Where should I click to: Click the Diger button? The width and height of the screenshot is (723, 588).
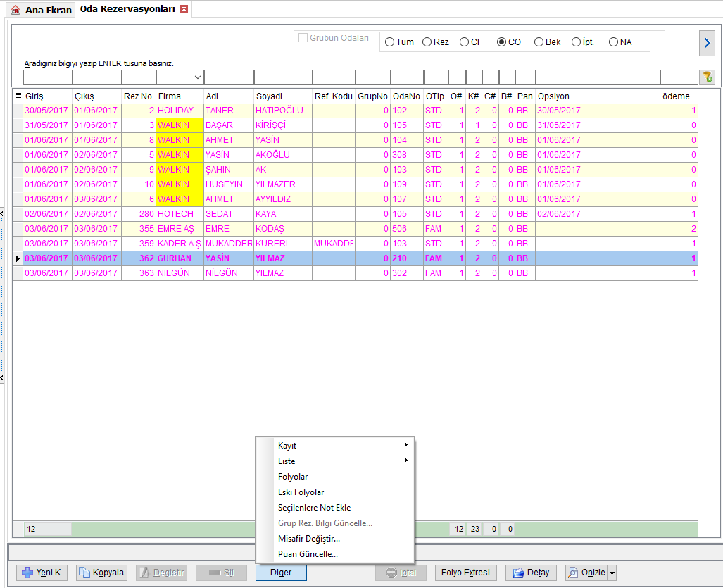click(x=281, y=573)
